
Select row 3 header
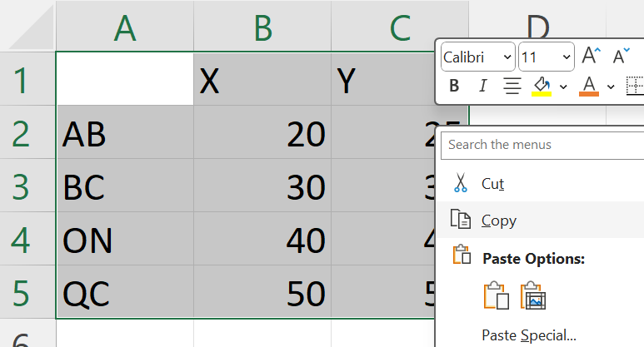click(22, 187)
